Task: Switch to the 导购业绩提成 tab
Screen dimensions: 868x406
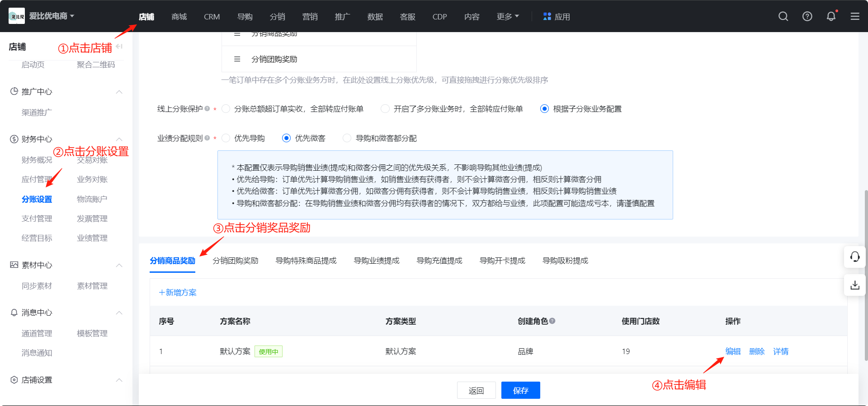Action: 377,261
